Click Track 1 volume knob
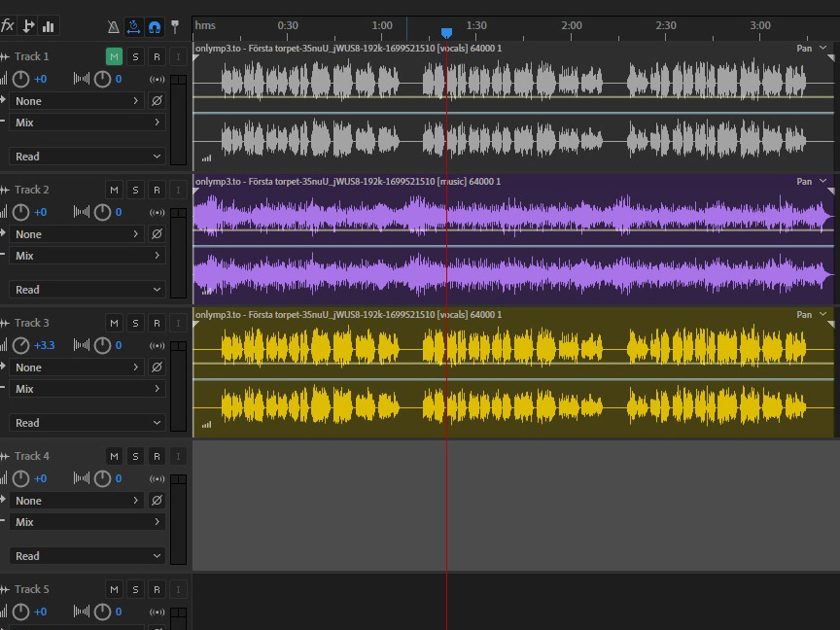This screenshot has height=630, width=840. pos(20,80)
